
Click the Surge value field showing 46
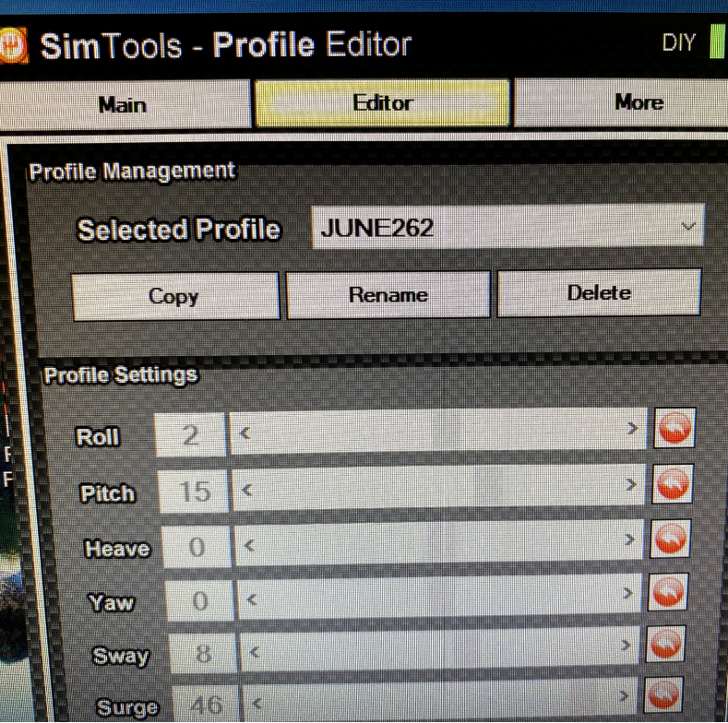click(x=207, y=705)
